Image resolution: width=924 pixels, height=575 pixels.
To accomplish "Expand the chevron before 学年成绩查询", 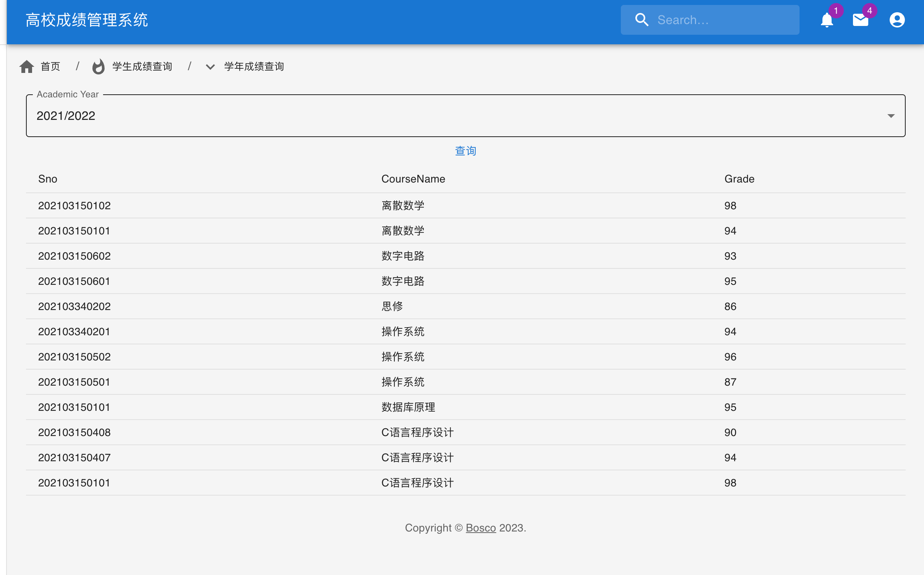I will coord(210,67).
